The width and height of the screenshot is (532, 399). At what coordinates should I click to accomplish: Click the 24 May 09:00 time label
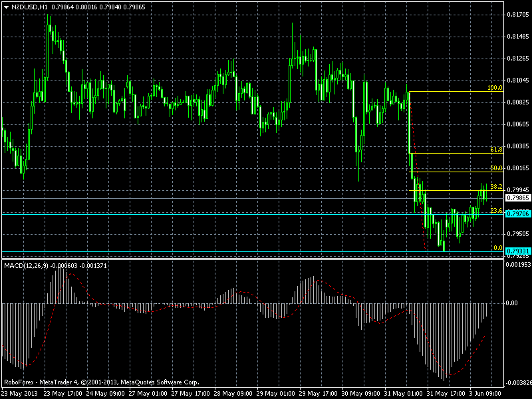coord(105,394)
